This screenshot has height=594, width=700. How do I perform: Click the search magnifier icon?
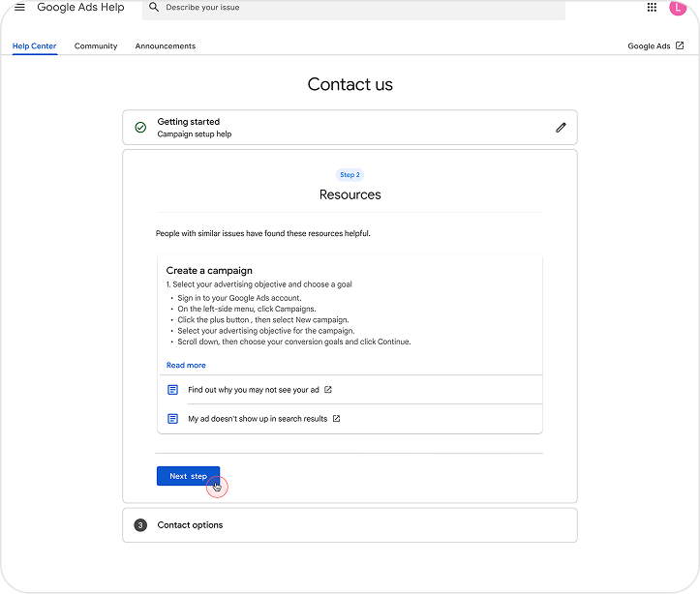[154, 8]
